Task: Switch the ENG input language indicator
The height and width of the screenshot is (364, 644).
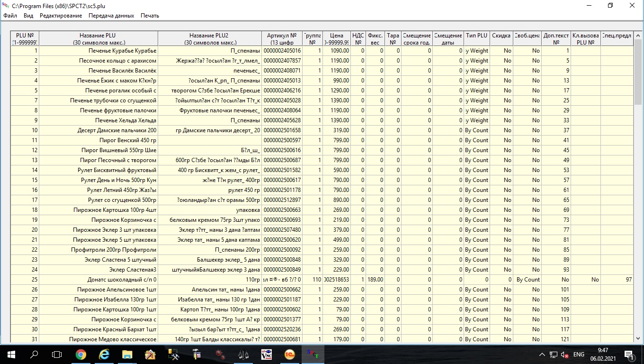Action: (x=579, y=355)
